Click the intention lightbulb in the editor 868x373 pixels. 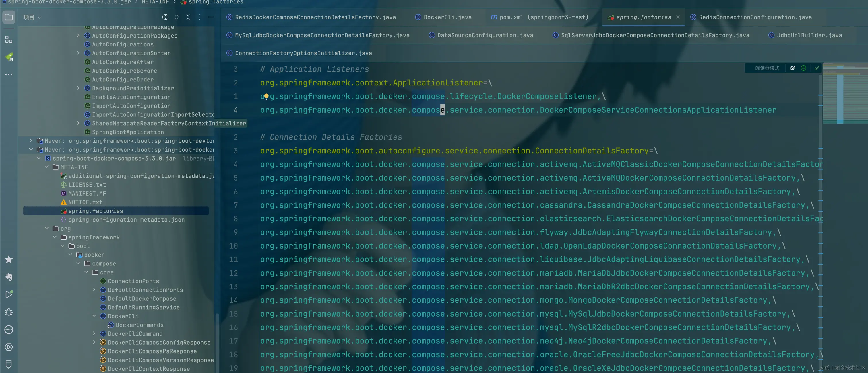pyautogui.click(x=266, y=97)
